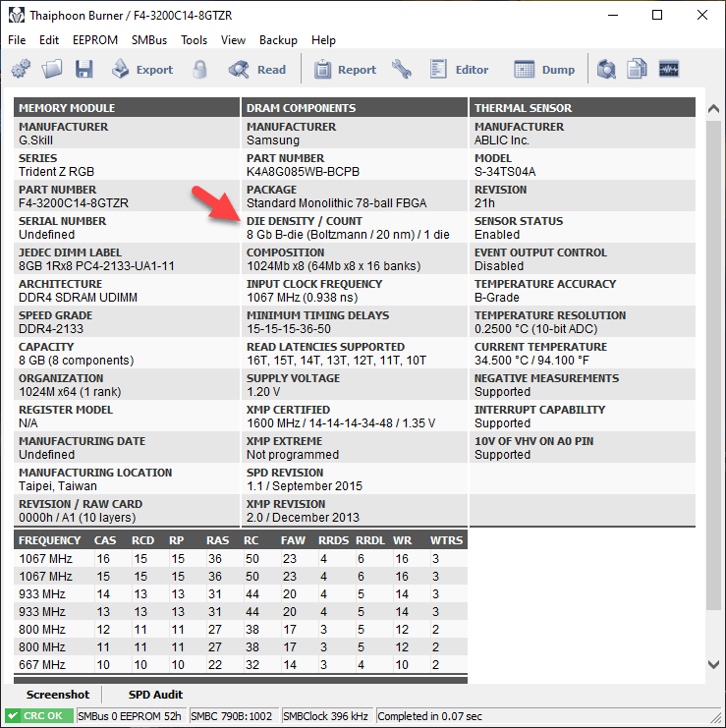Image resolution: width=726 pixels, height=728 pixels.
Task: Click speed grade 'DDR4-2133'
Action: tap(51, 329)
